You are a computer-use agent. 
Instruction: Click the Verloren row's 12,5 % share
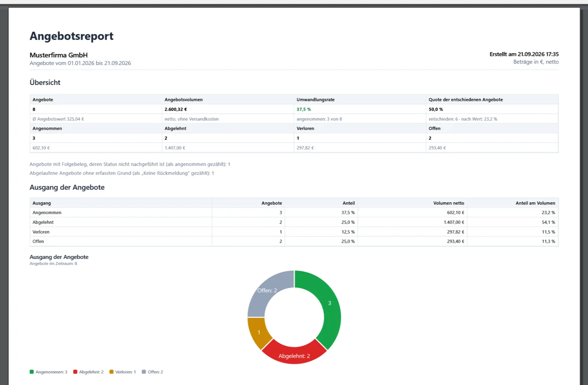(x=348, y=232)
